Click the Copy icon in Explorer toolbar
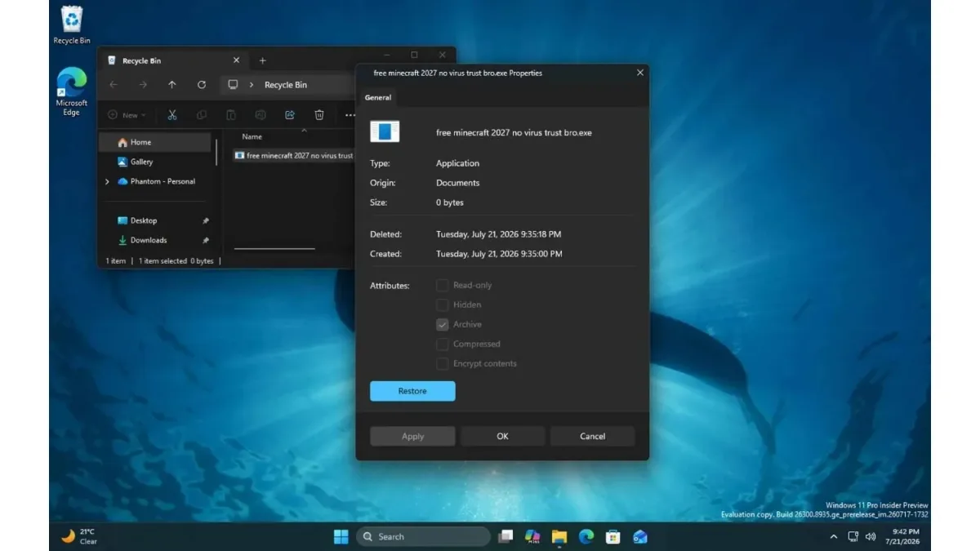The width and height of the screenshot is (980, 551). point(201,115)
